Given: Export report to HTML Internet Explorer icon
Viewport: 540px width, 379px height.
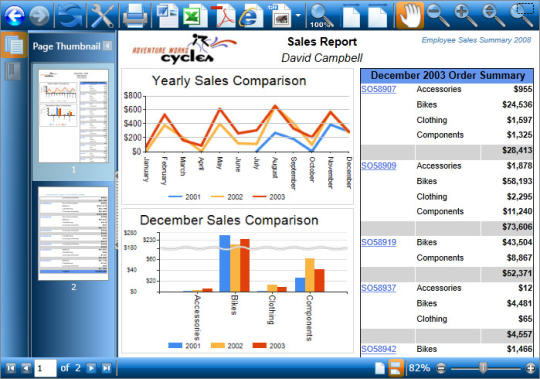Looking at the screenshot, I should tap(251, 16).
